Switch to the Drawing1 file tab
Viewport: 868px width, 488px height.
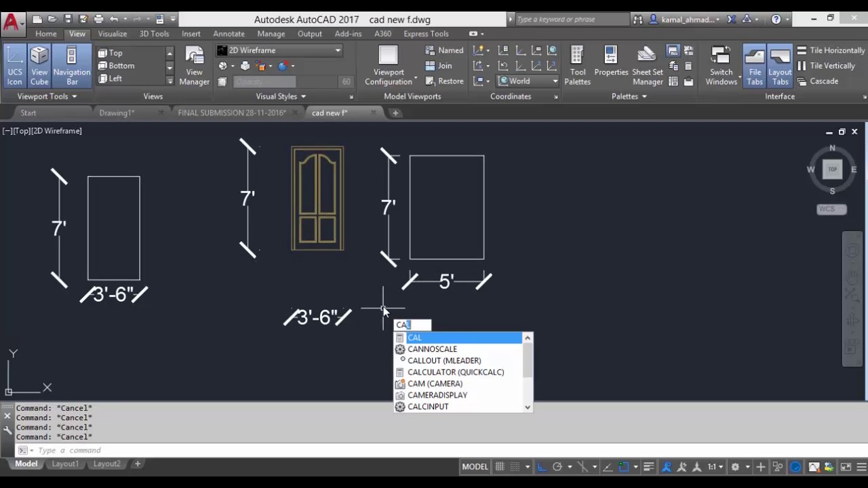(x=117, y=113)
